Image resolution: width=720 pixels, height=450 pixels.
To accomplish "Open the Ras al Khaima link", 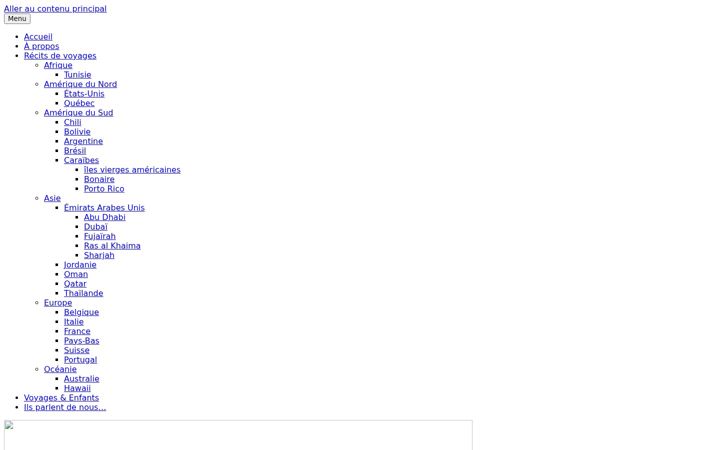I will (112, 246).
